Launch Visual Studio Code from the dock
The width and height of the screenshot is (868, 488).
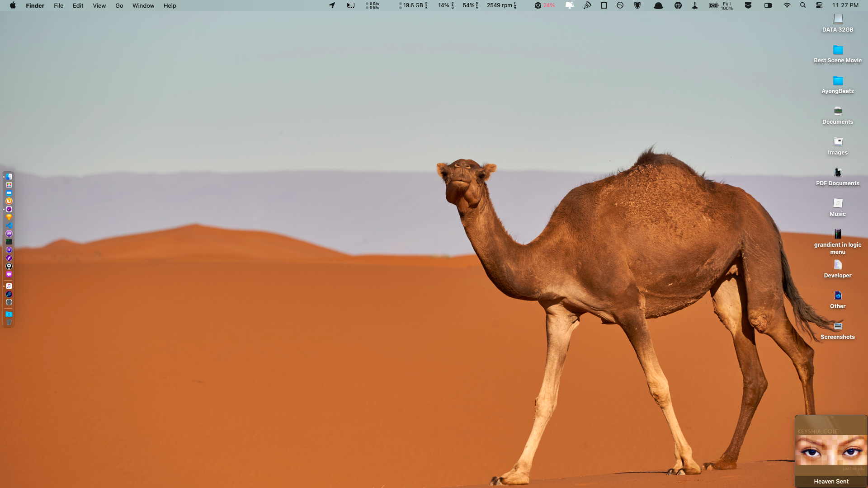click(x=9, y=225)
